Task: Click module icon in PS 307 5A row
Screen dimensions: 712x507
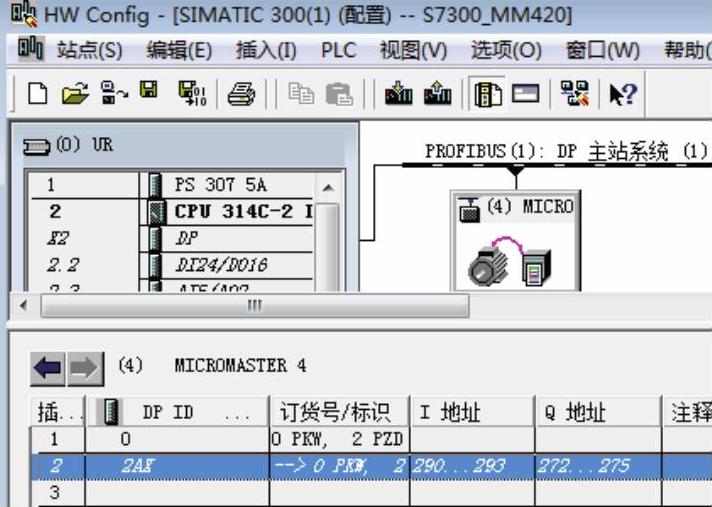Action: click(155, 185)
